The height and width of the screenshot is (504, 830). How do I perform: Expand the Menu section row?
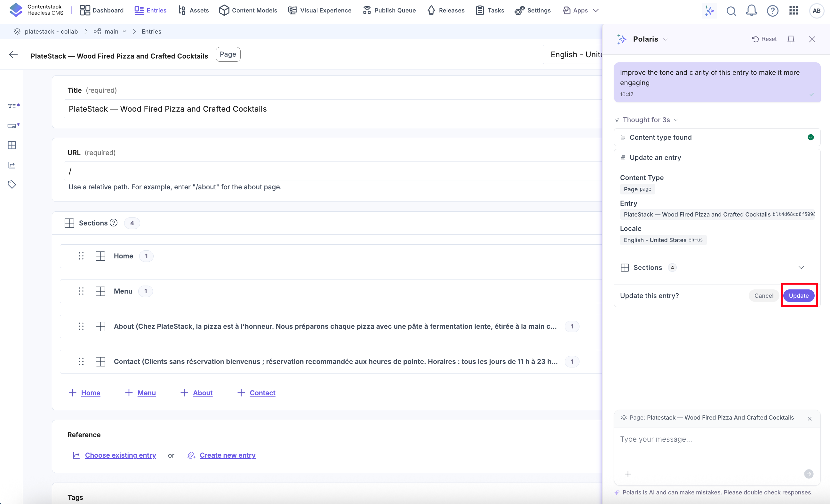331,291
